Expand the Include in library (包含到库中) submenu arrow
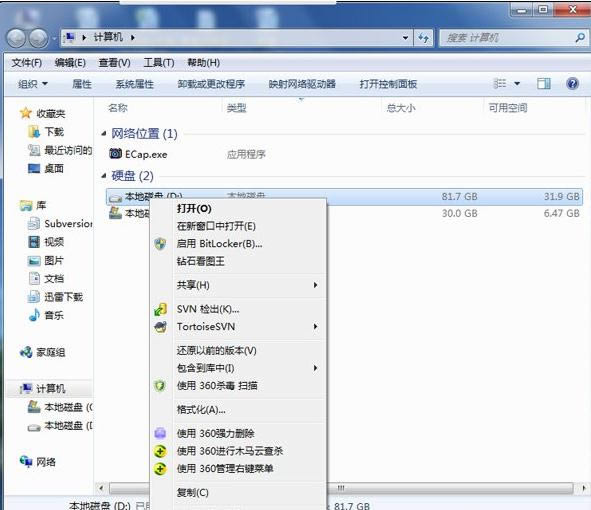 coord(315,368)
